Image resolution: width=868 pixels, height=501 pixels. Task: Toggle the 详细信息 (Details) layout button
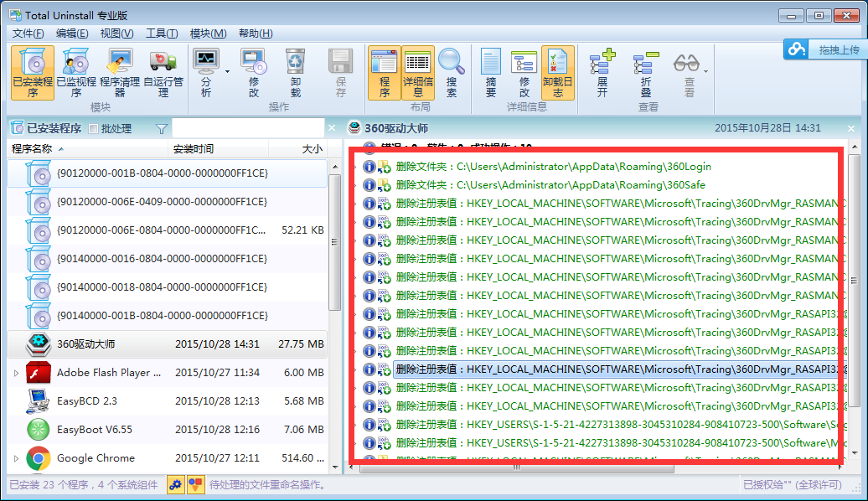(x=418, y=72)
